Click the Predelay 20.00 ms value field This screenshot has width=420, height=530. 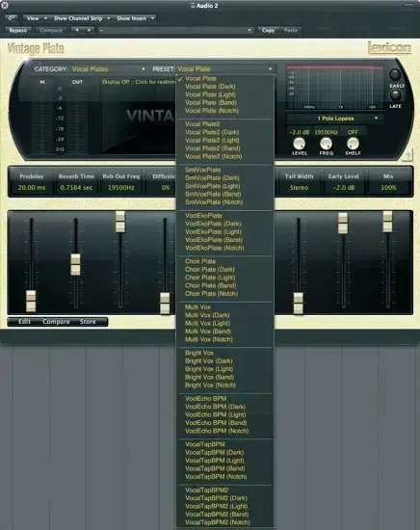[32, 187]
